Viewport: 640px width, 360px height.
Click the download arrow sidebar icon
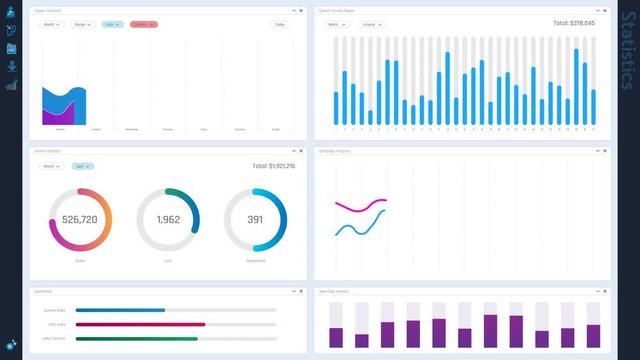tap(12, 67)
